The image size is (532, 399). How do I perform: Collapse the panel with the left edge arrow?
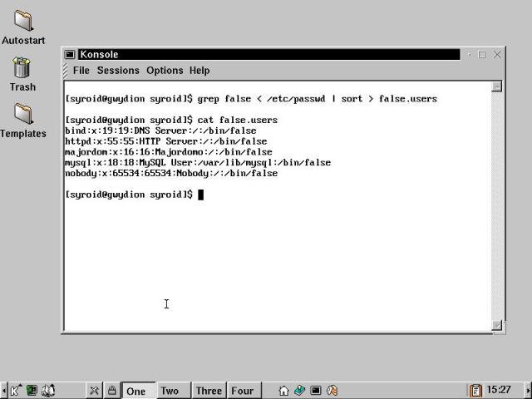(x=3, y=390)
